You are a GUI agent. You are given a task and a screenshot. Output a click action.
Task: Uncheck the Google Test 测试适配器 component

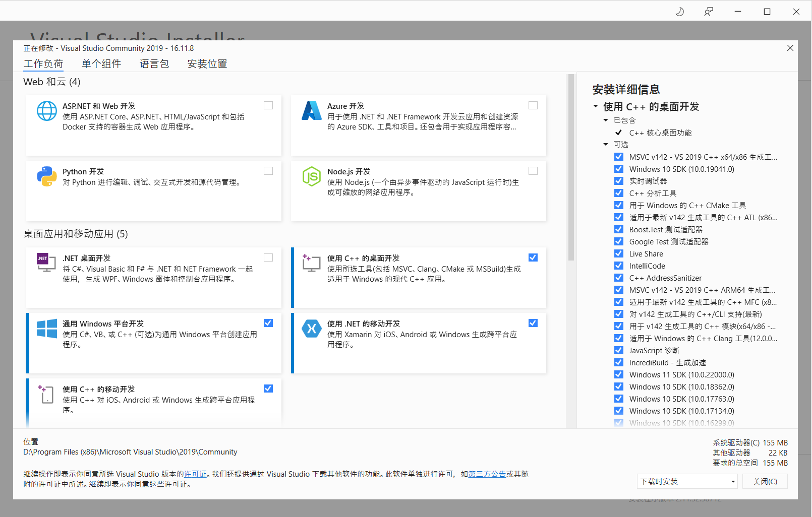point(619,241)
